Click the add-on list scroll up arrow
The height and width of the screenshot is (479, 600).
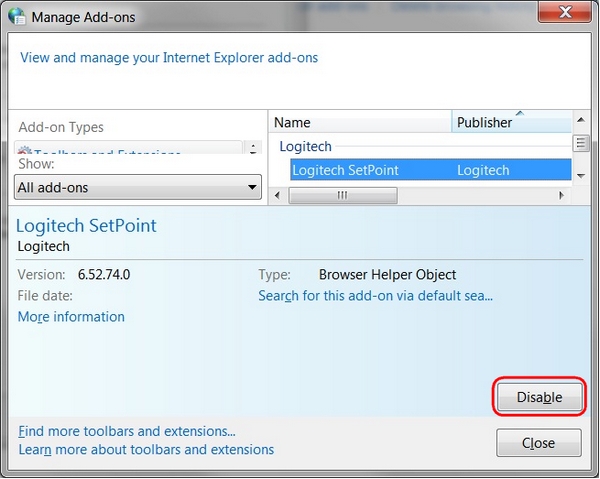coord(580,120)
